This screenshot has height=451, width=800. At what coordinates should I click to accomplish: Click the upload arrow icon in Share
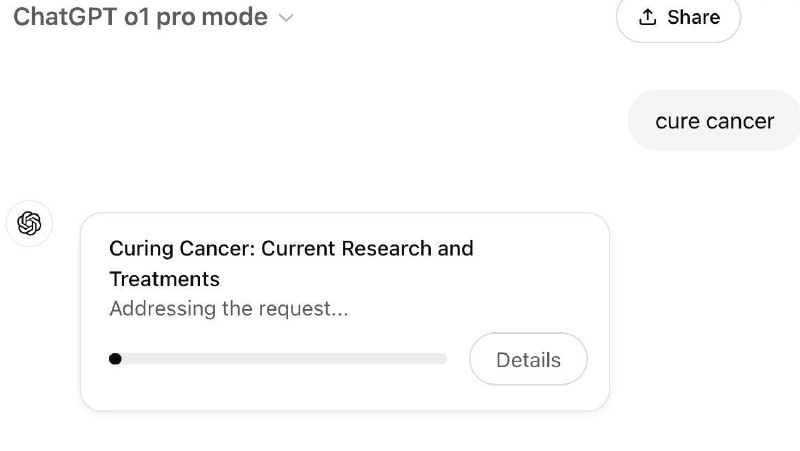pos(647,17)
